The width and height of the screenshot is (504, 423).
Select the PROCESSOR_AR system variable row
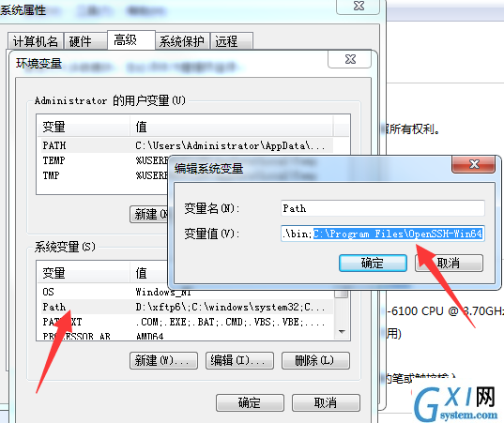point(186,336)
